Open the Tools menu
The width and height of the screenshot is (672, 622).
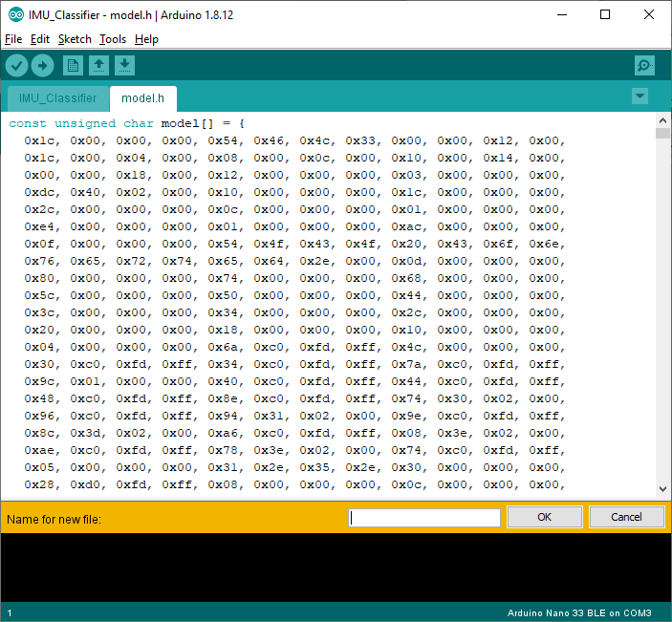113,39
